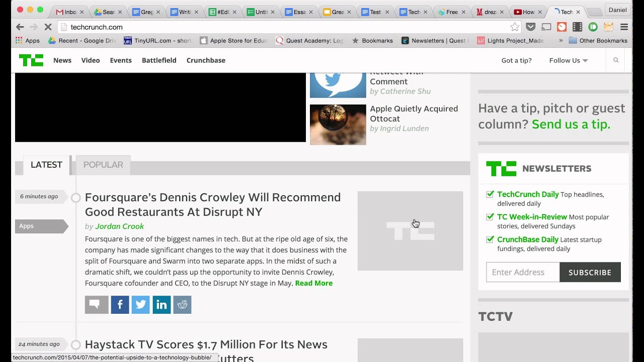
Task: Open Crunchbase in the site navigation
Action: click(206, 60)
